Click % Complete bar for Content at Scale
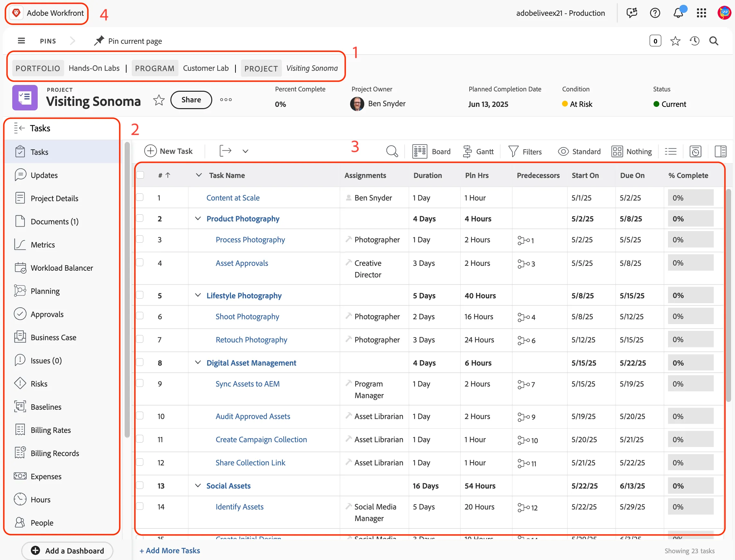735x560 pixels. 691,198
